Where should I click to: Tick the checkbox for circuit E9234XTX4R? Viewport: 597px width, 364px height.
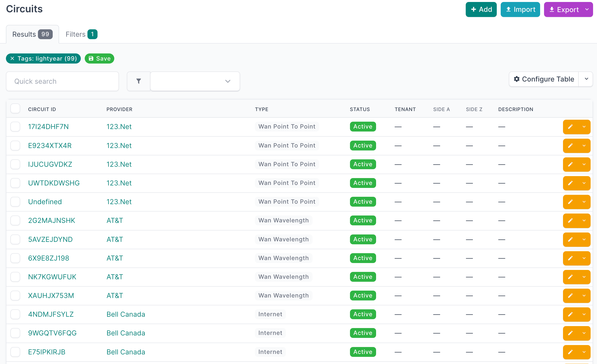pyautogui.click(x=15, y=146)
